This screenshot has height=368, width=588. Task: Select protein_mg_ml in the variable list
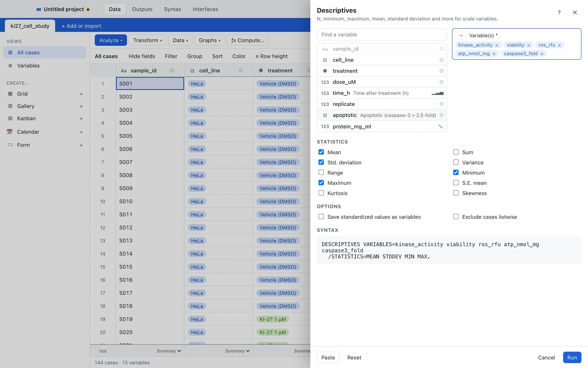pyautogui.click(x=382, y=126)
